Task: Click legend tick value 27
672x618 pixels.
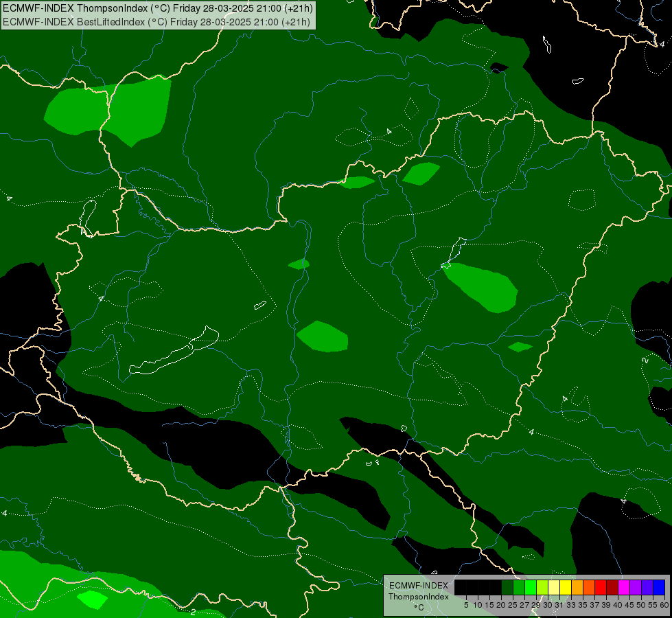Action: 524,605
